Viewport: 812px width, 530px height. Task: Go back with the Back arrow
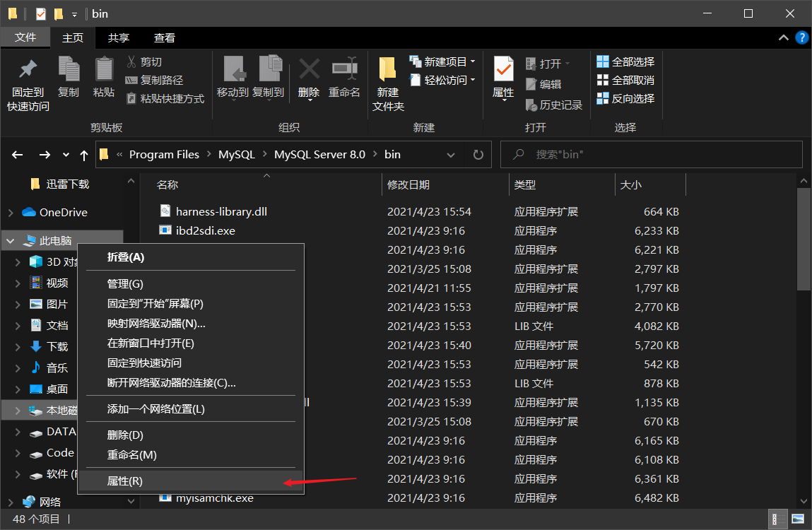[x=18, y=154]
